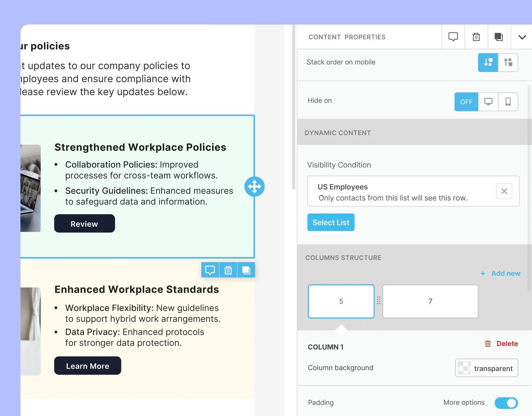Screen dimensions: 532x416
Task: Hide the row on desktop devices
Action: (488, 102)
